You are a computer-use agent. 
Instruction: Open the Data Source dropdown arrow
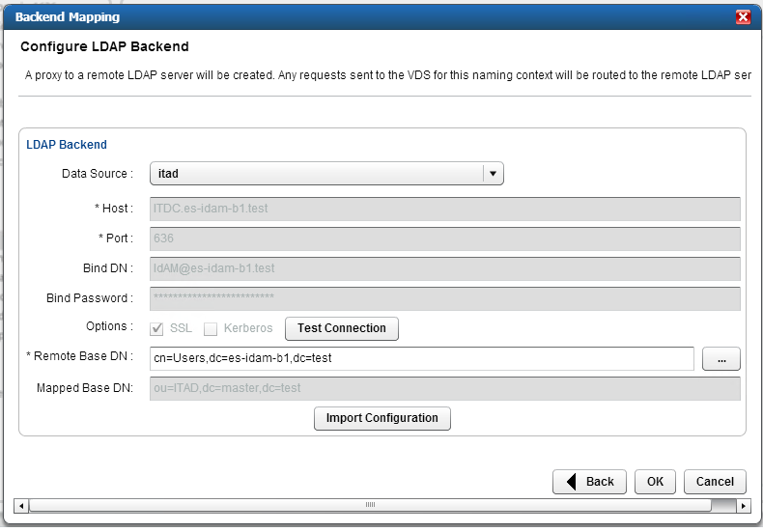493,174
